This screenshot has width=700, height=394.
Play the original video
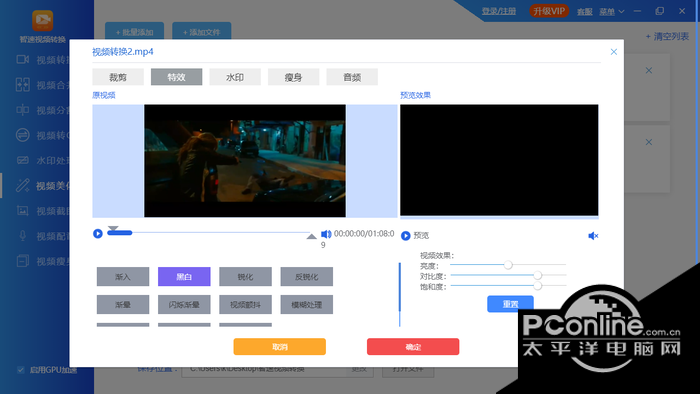[x=98, y=233]
